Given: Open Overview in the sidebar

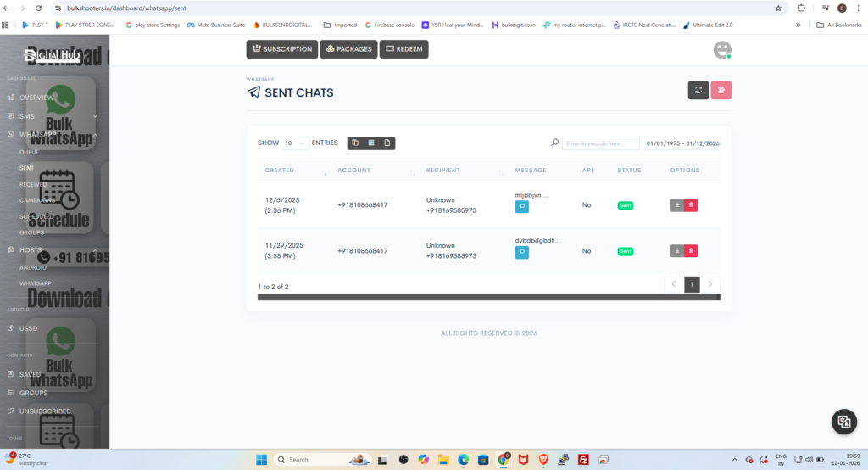Looking at the screenshot, I should tap(36, 98).
